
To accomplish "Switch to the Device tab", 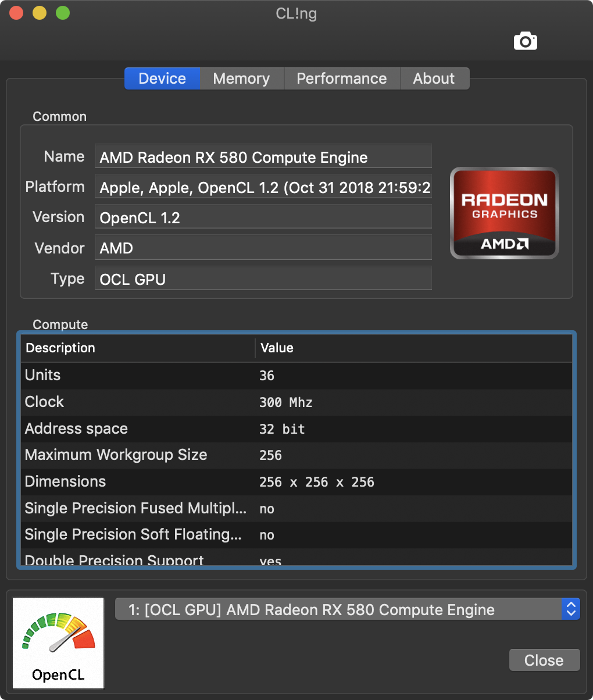I will (x=162, y=78).
